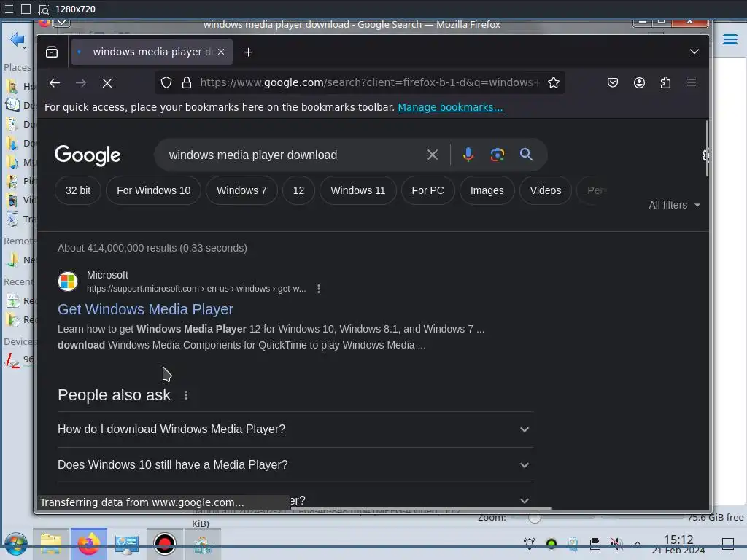Viewport: 747px width, 560px height.
Task: Click Manage bookmarks link
Action: [x=450, y=107]
